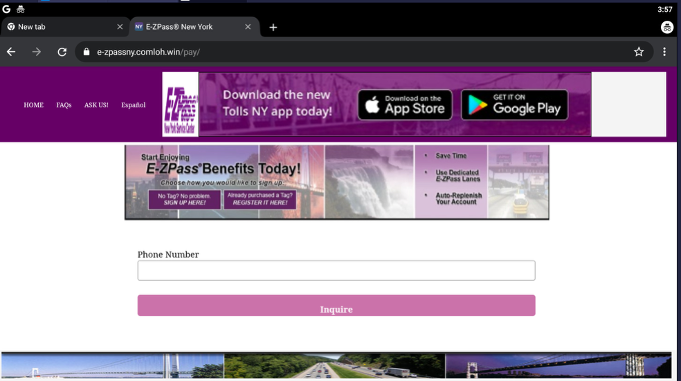Click the Google G icon in status bar
Viewport: 681px width, 381px height.
(6, 9)
